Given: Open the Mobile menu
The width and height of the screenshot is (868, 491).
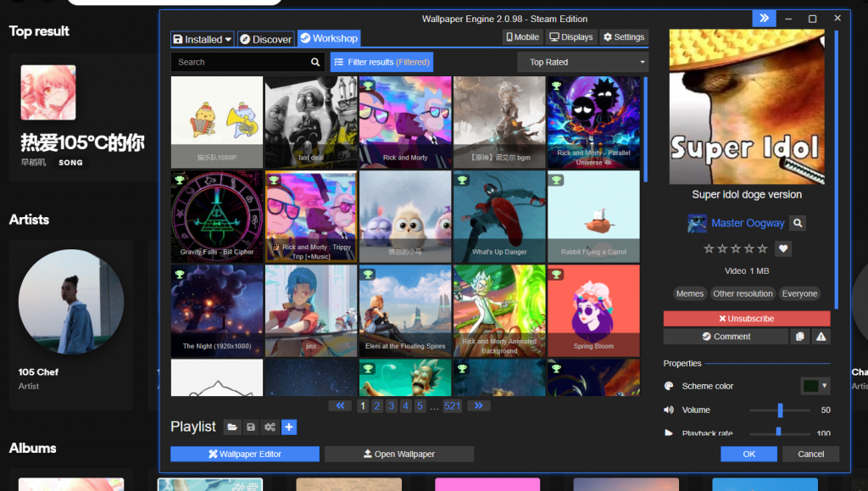Looking at the screenshot, I should coord(522,37).
